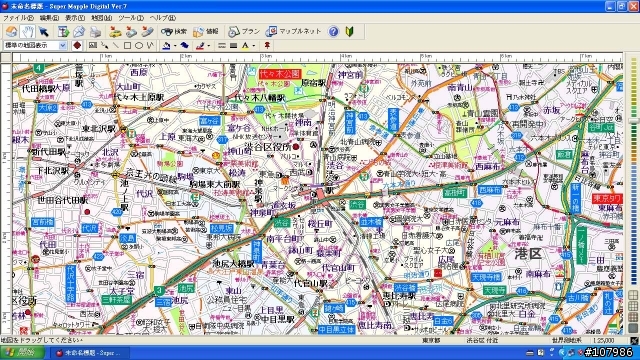Click the blue polygon shape icon
The image size is (640, 360).
coord(184,45)
